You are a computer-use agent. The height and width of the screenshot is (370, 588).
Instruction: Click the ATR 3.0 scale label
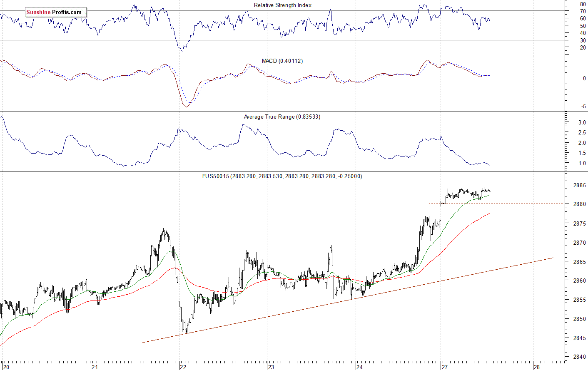click(582, 122)
